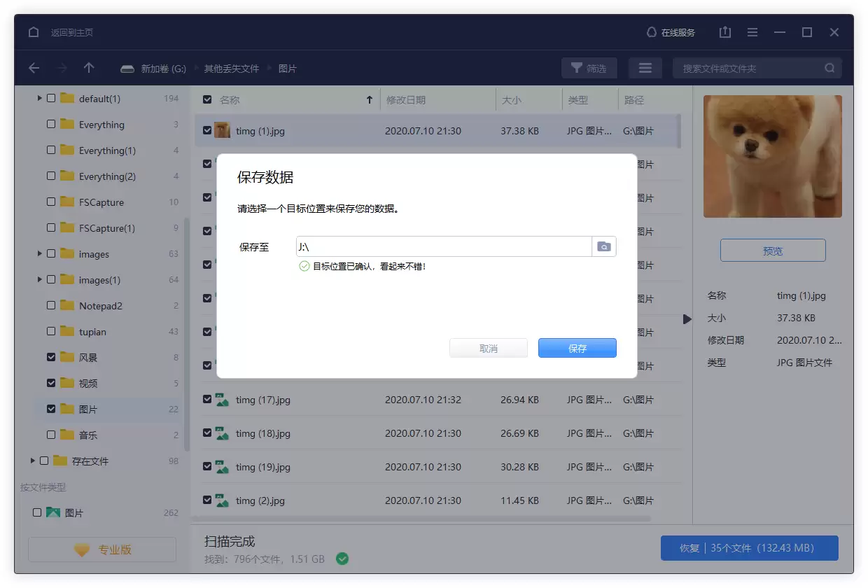Cancel the save dialog via 取消
Screen dimensions: 868x588
pyautogui.click(x=488, y=348)
